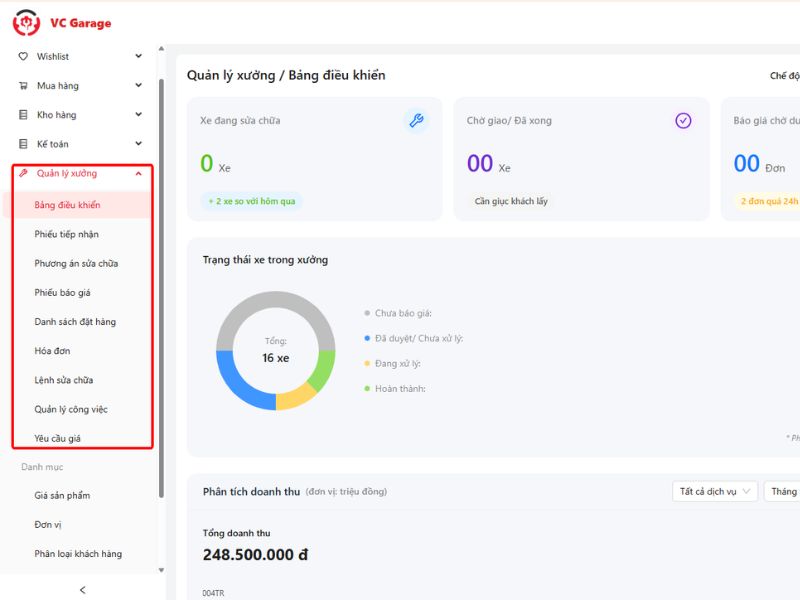Viewport: 800px width, 600px height.
Task: Collapse the Quản lý xưởng menu chevron
Action: click(138, 173)
